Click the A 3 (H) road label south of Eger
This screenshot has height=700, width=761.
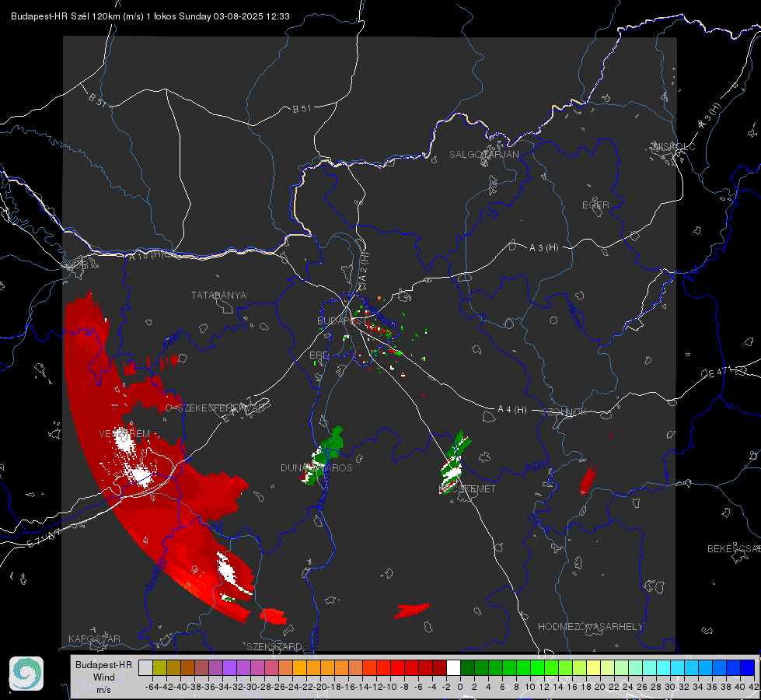pos(543,248)
